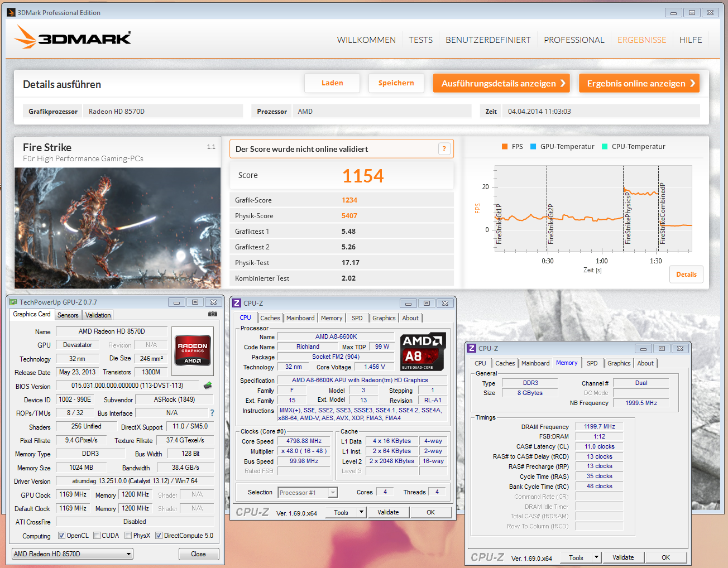Toggle the PhysX checkbox in GPU-Z
Image resolution: width=728 pixels, height=568 pixels.
[x=128, y=536]
